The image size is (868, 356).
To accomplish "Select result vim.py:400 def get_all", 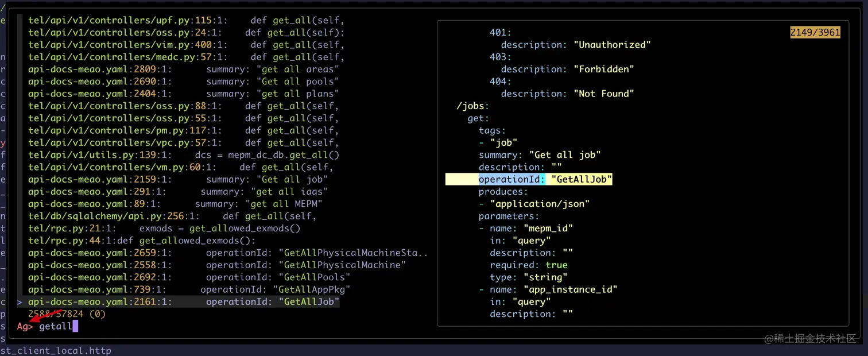I will (186, 45).
